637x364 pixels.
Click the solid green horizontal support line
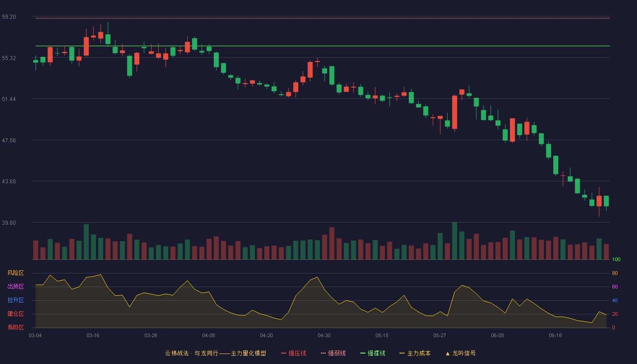[323, 46]
